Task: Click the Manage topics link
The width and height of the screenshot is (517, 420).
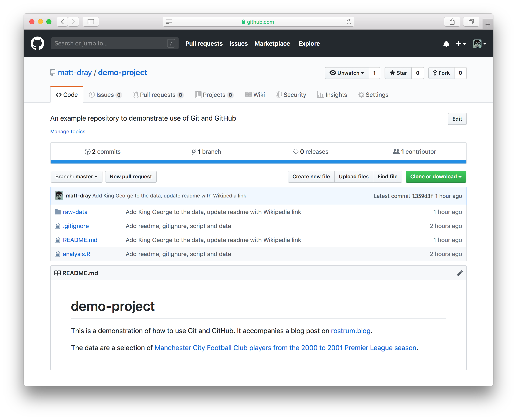Action: (67, 131)
